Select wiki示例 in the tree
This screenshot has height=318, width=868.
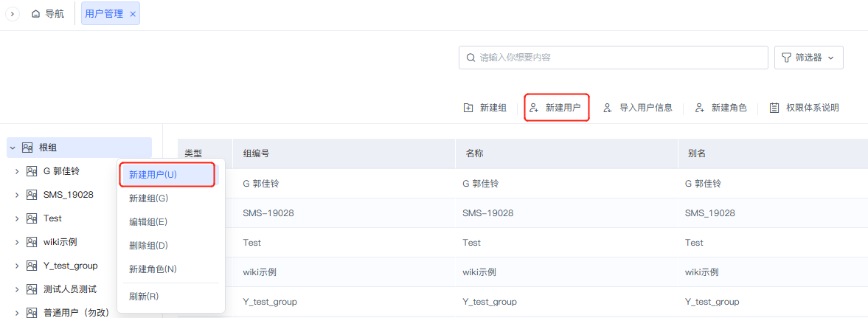pos(60,242)
